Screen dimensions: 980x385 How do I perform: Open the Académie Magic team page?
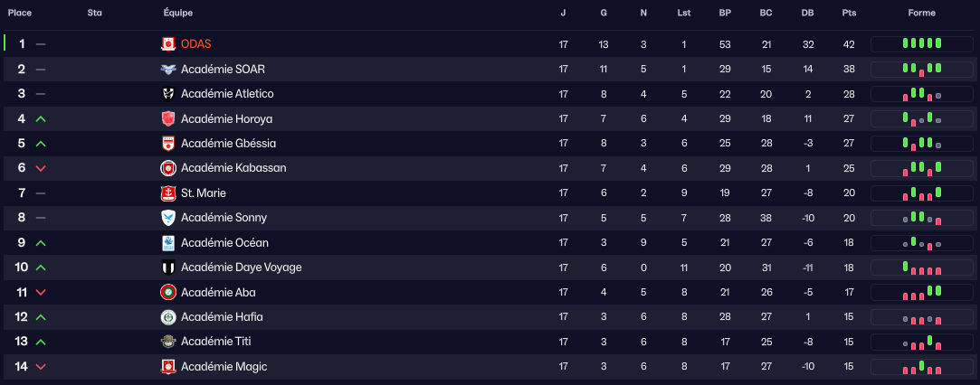click(x=224, y=367)
